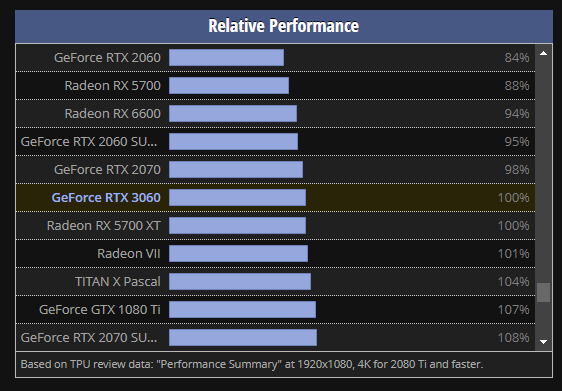Open the GeForce GTX 1080 Ti link
562x391 pixels.
(100, 309)
